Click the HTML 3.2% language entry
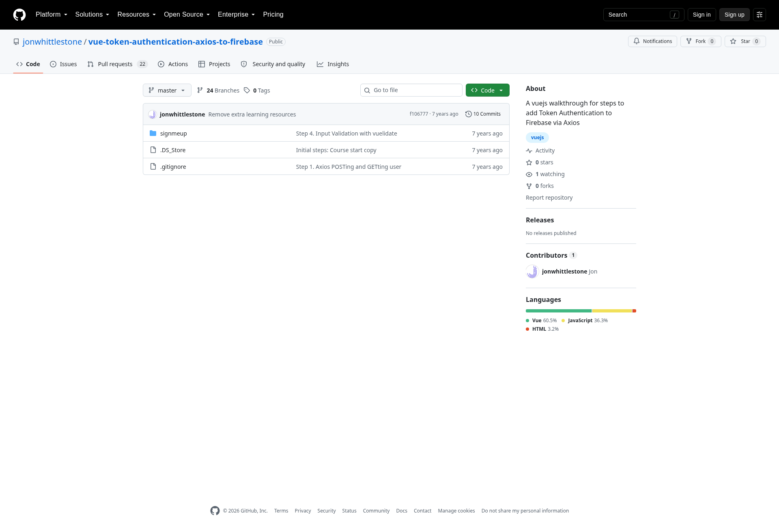The width and height of the screenshot is (779, 532). (542, 329)
